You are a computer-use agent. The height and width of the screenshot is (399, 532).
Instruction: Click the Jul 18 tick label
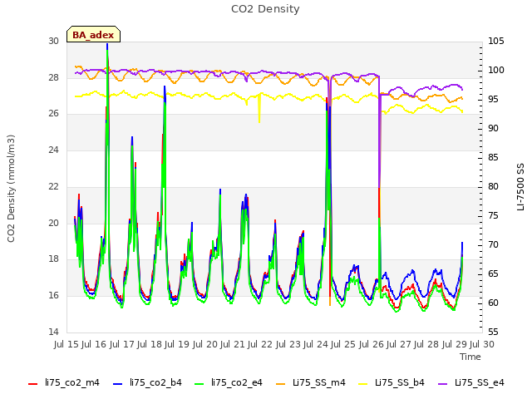(x=150, y=344)
